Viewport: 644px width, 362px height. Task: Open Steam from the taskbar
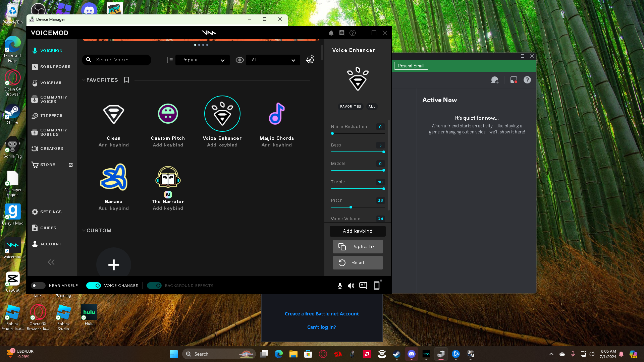(396, 354)
